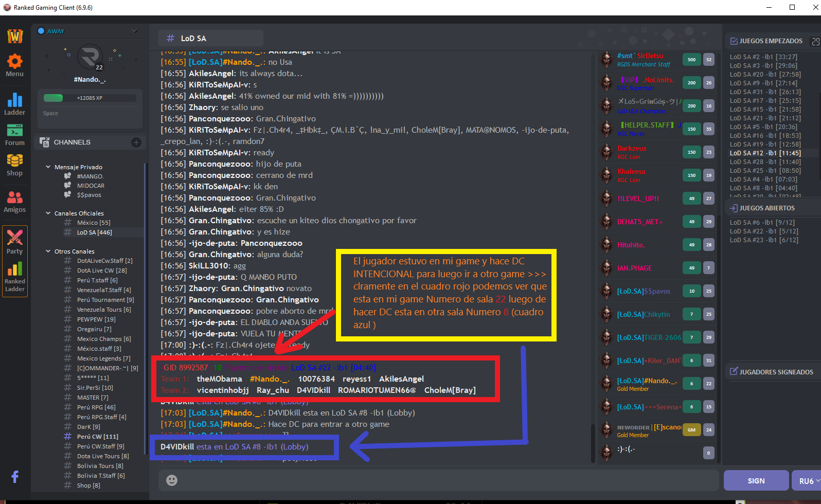Click the XP progress bar

[90, 98]
